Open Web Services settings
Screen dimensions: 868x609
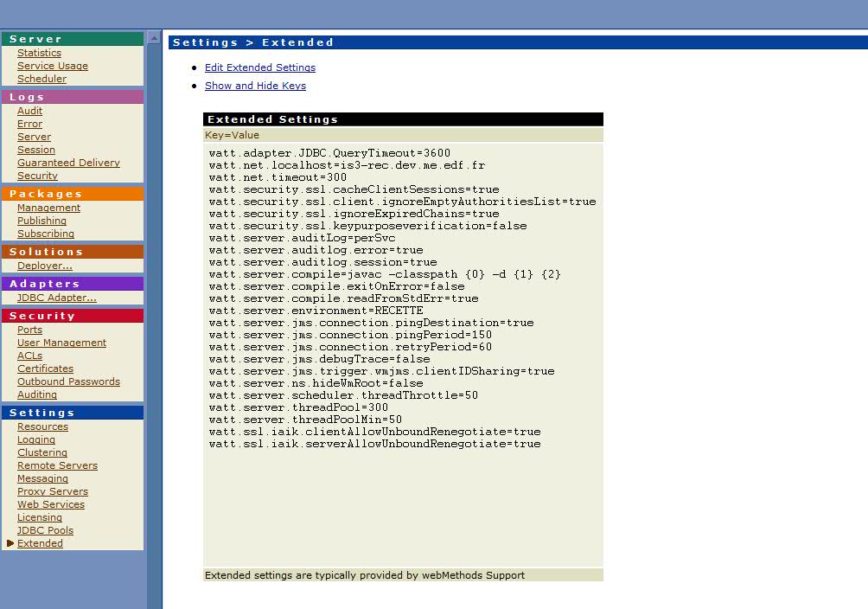point(51,504)
